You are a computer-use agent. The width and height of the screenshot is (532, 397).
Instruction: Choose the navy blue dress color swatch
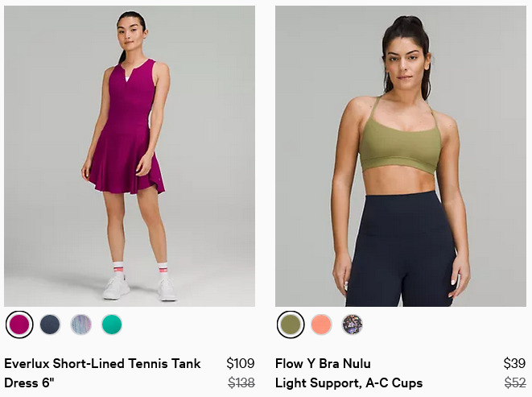tap(50, 325)
